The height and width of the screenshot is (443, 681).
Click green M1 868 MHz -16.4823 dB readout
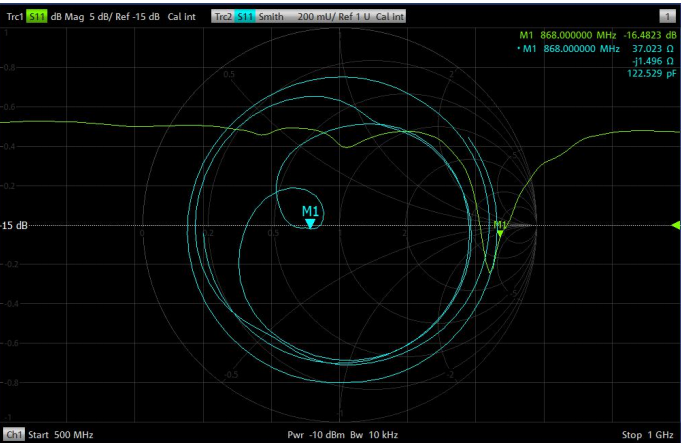coord(598,35)
